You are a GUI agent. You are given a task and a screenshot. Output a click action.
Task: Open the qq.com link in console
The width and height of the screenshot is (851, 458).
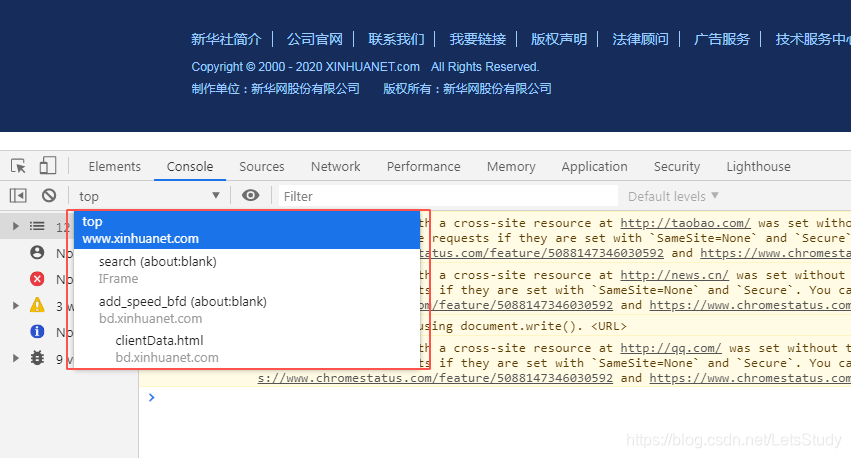point(671,348)
